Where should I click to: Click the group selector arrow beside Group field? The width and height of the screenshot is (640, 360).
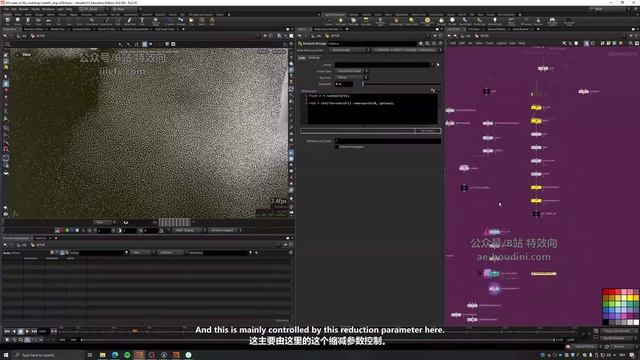[x=438, y=64]
